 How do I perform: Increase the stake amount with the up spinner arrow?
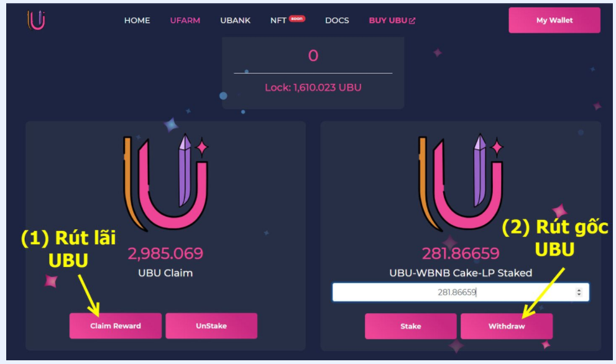[579, 290]
